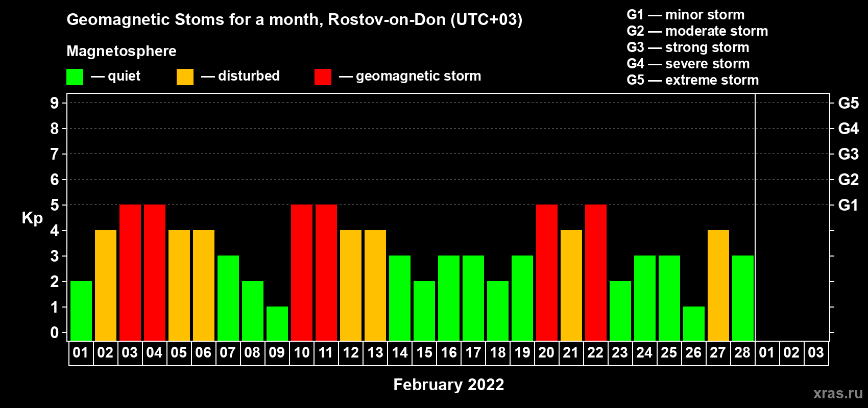The image size is (868, 408).
Task: Select the red bar for February 22
Action: click(596, 272)
